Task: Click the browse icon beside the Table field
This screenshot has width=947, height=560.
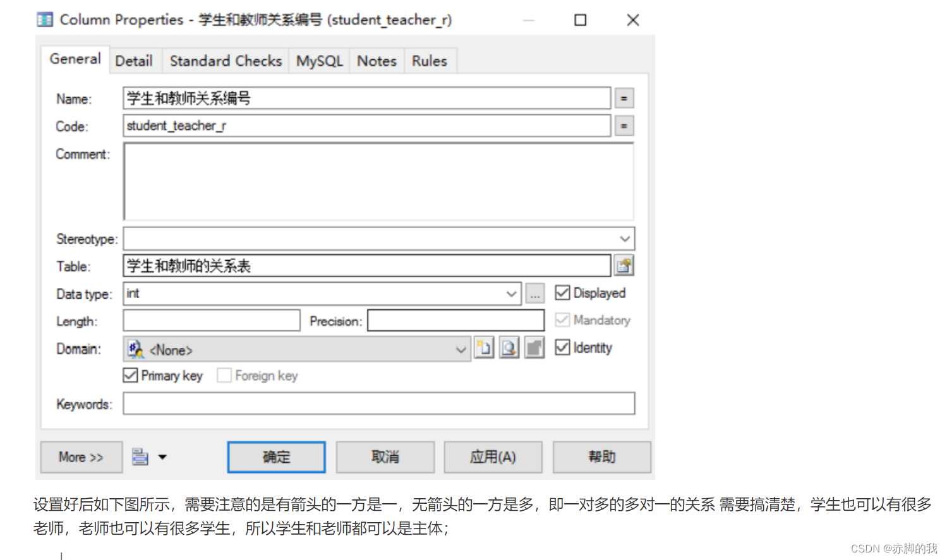Action: point(624,265)
